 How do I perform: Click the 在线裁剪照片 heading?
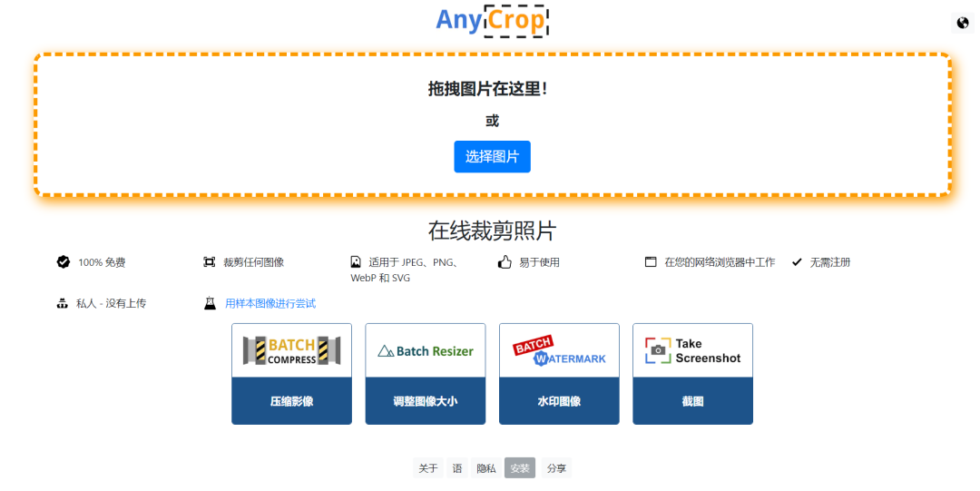click(x=492, y=231)
